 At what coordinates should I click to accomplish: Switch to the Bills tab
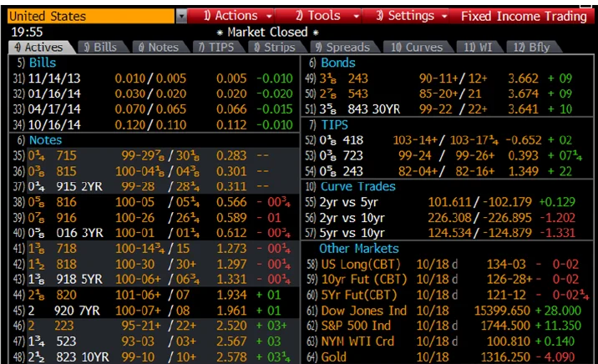click(99, 48)
